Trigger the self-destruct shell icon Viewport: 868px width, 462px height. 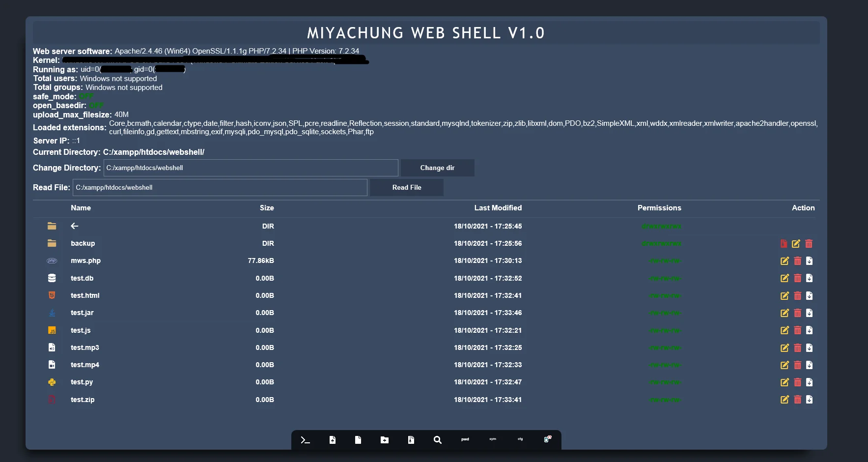(548, 440)
